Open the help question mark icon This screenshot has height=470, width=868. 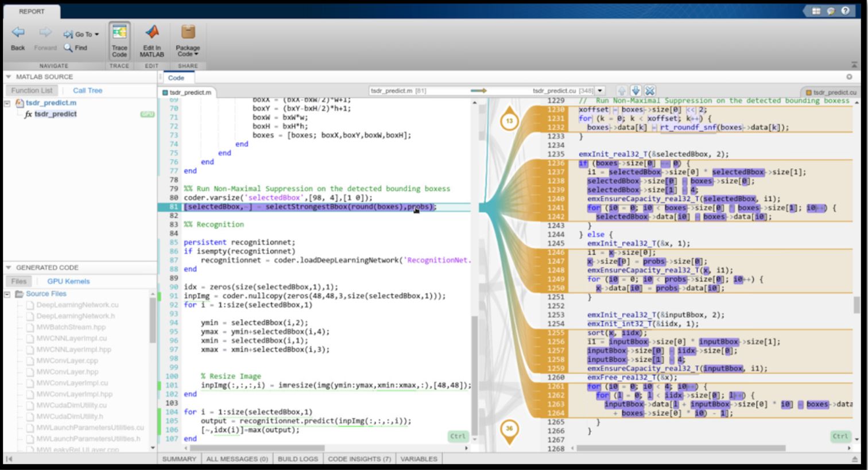coord(845,11)
